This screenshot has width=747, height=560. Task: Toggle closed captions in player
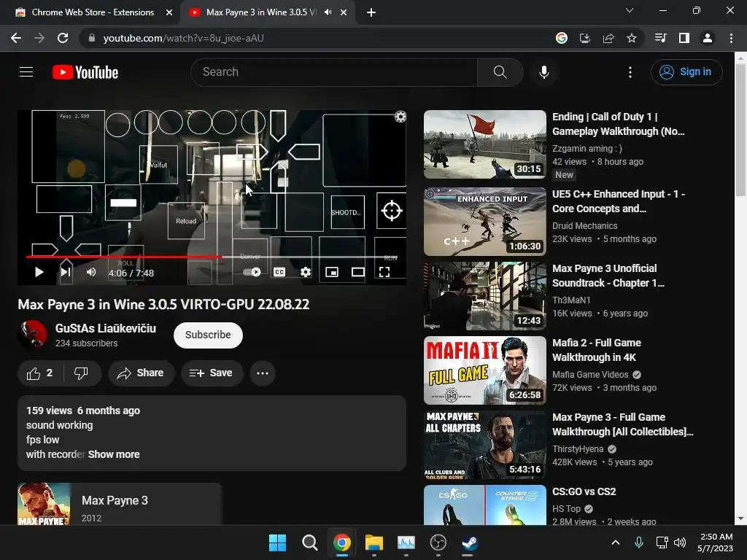pos(279,272)
